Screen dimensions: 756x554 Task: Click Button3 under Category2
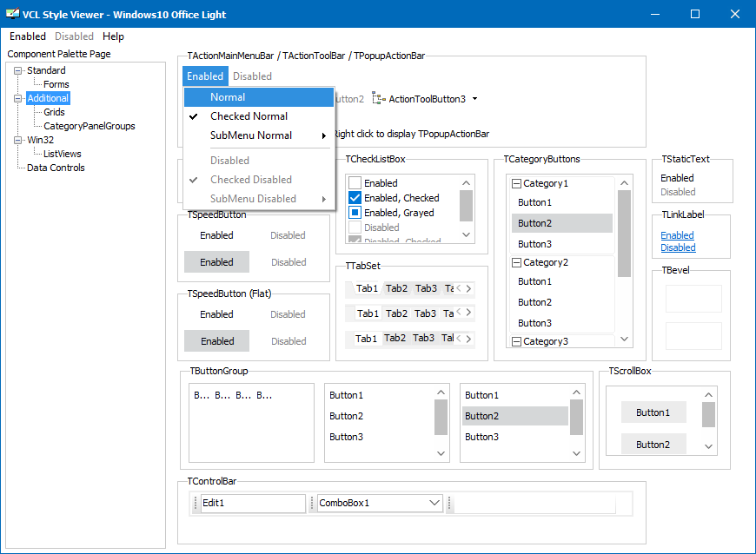pos(562,323)
